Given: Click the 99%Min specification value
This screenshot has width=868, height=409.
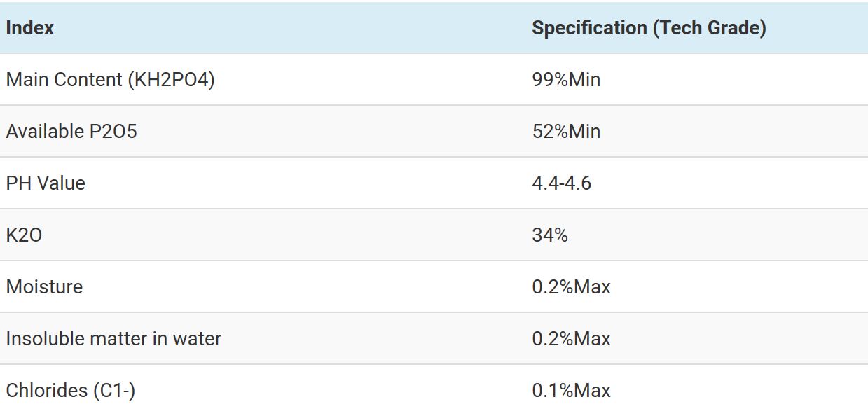Looking at the screenshot, I should [566, 80].
